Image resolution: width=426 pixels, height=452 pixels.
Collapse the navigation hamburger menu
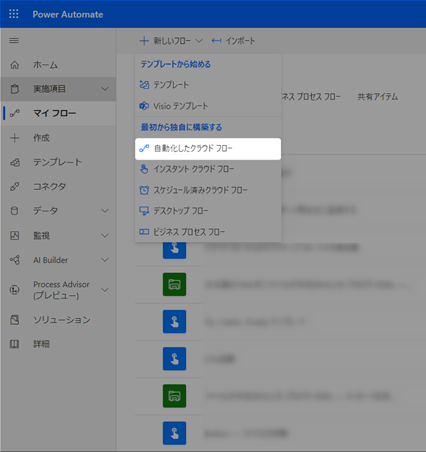tap(14, 41)
